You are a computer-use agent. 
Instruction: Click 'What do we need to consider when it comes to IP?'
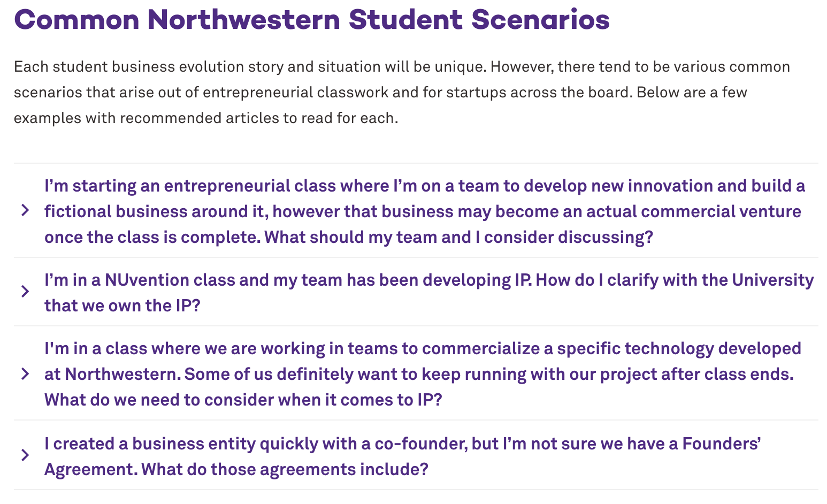[243, 400]
